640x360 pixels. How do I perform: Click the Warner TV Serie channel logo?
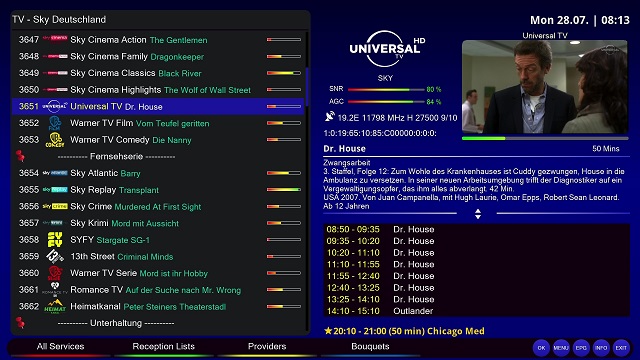(55, 273)
